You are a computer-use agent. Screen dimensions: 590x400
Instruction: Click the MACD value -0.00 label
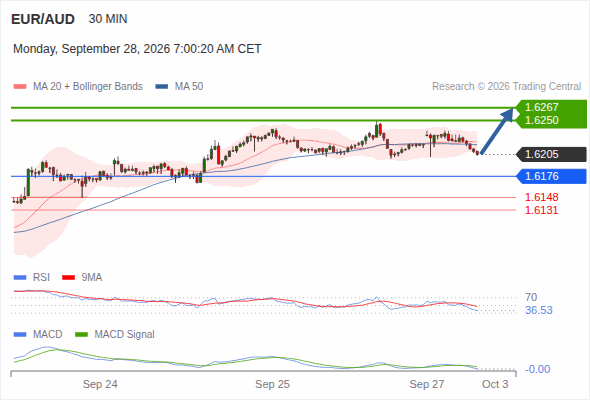537,369
